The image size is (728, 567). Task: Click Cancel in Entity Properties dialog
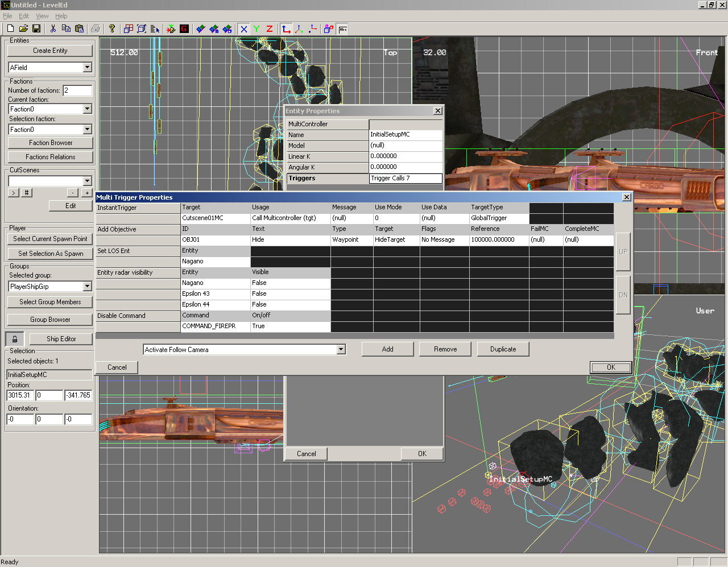coord(306,454)
